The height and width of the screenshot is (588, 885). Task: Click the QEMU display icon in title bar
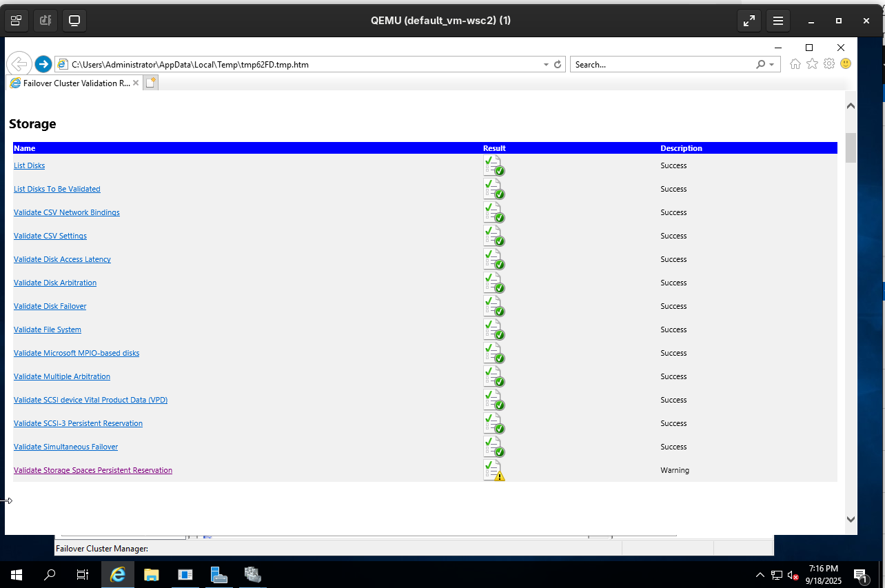coord(74,21)
